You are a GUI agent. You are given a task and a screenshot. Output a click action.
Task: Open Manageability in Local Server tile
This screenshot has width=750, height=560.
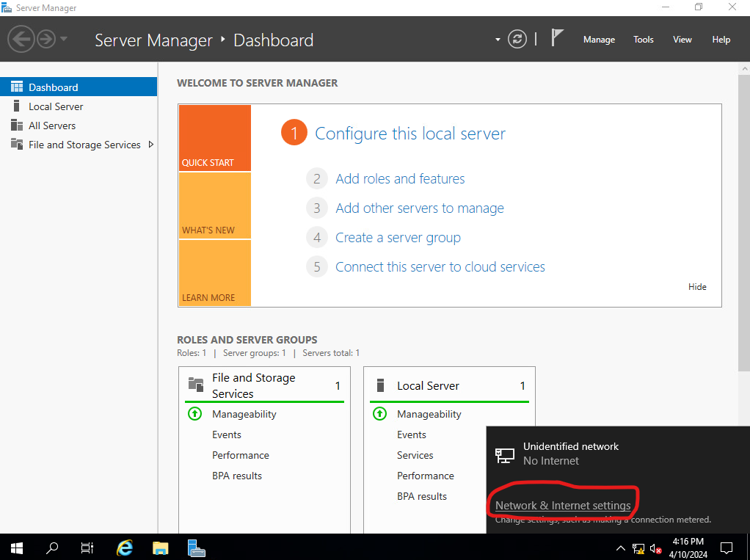click(x=429, y=414)
